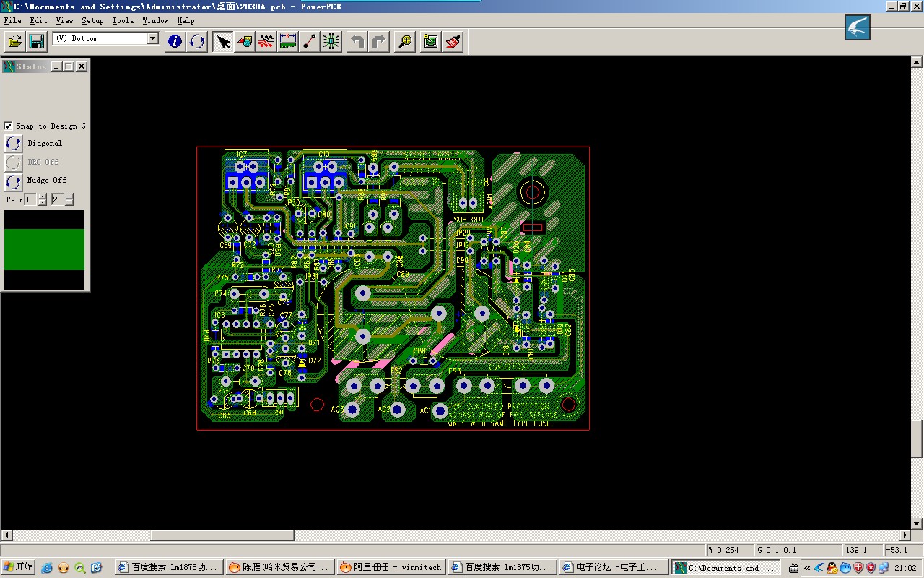Click the ECO line-with-dots toolbox icon

pos(310,41)
